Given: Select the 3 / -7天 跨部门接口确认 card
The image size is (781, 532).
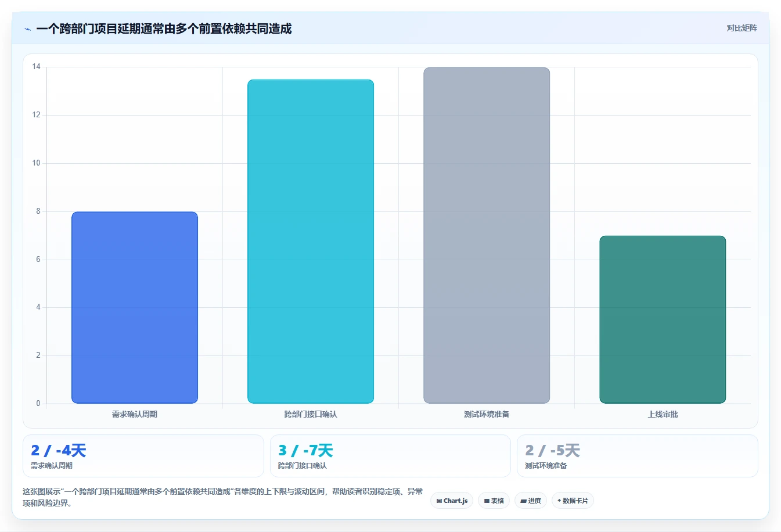Looking at the screenshot, I should click(390, 456).
